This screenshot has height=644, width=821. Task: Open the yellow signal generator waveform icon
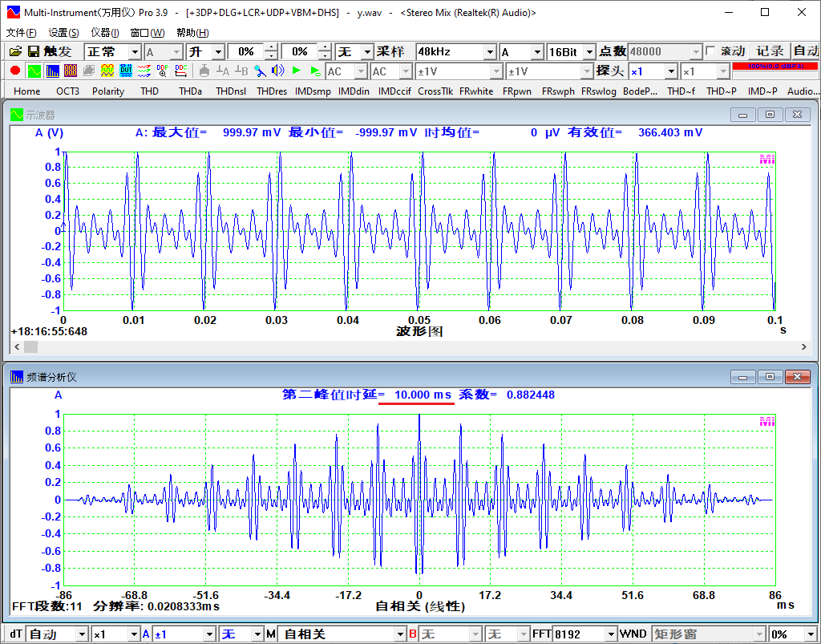[107, 70]
